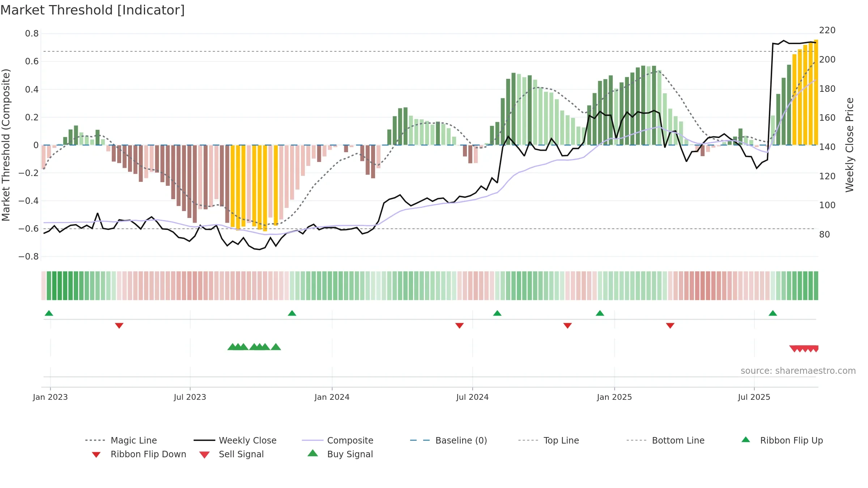Click the 100 price axis label
The image size is (868, 488).
click(827, 205)
